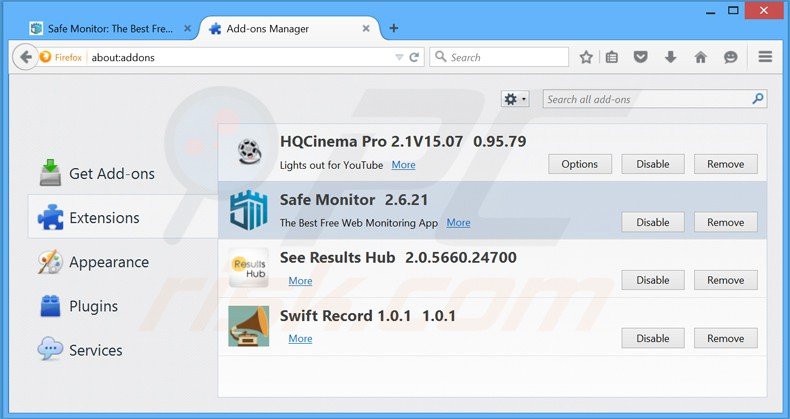Close the Add-ons Manager tab
790x419 pixels.
(366, 29)
